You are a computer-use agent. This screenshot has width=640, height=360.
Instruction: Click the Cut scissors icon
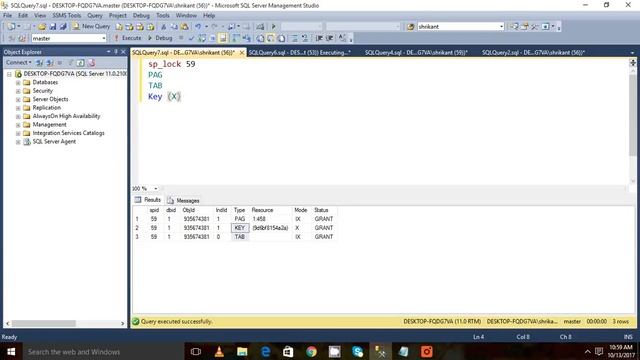point(163,27)
